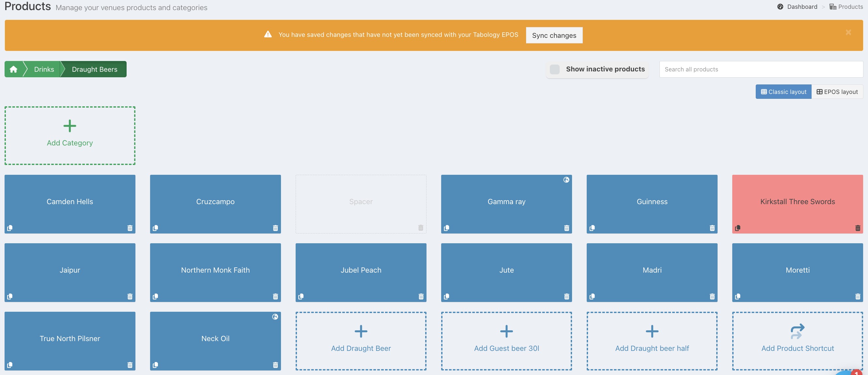Focus the Search all products field
This screenshot has width=868, height=375.
[761, 69]
